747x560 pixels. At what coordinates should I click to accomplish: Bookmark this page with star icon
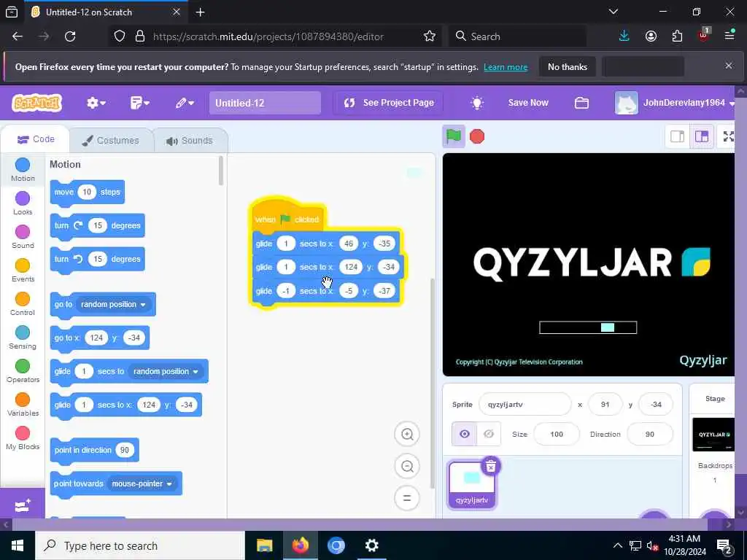tap(429, 36)
